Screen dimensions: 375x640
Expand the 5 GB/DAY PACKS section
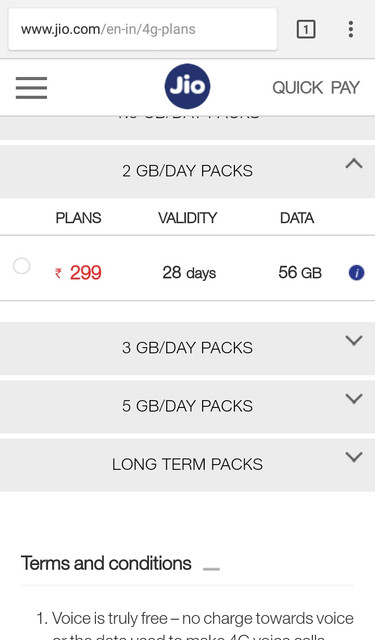[x=354, y=399]
